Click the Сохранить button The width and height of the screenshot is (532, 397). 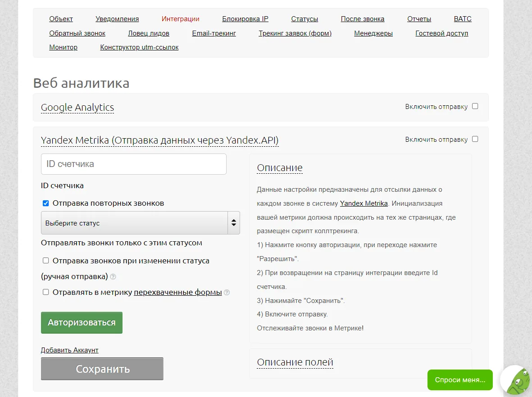tap(102, 369)
